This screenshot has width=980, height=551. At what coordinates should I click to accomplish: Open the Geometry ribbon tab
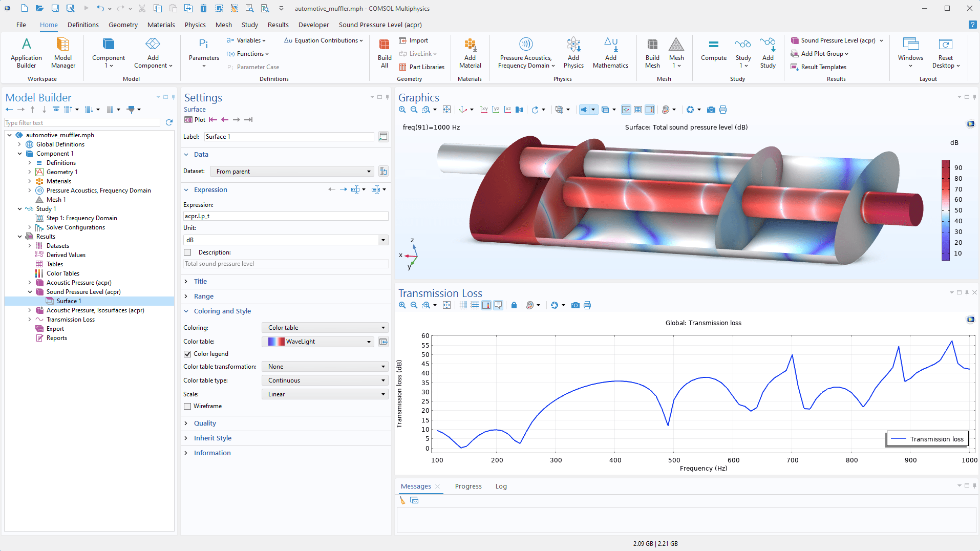123,25
